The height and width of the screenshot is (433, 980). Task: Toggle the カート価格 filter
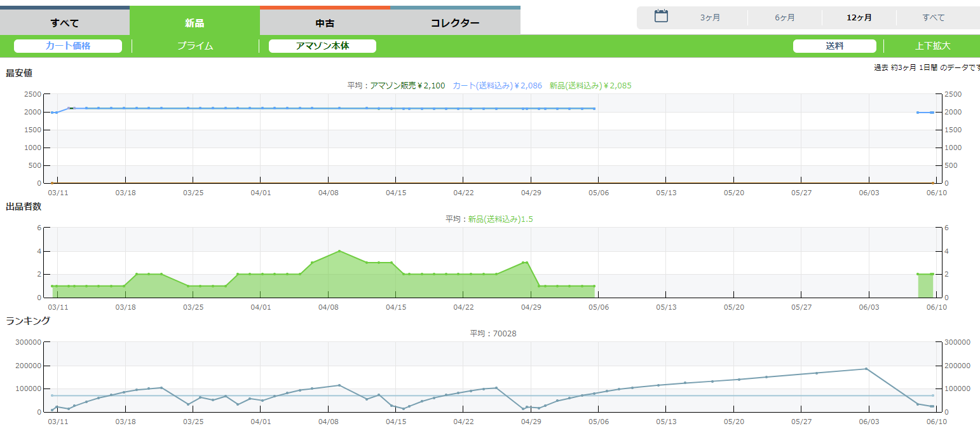point(68,46)
